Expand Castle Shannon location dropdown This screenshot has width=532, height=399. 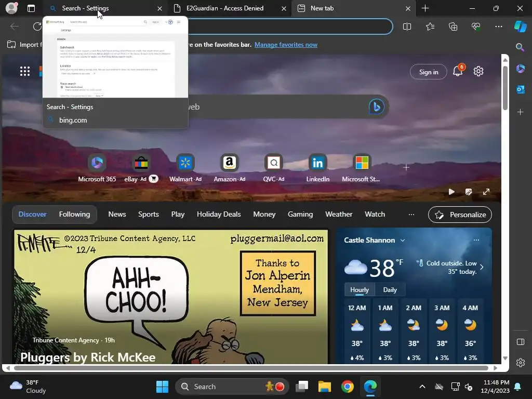click(x=403, y=240)
